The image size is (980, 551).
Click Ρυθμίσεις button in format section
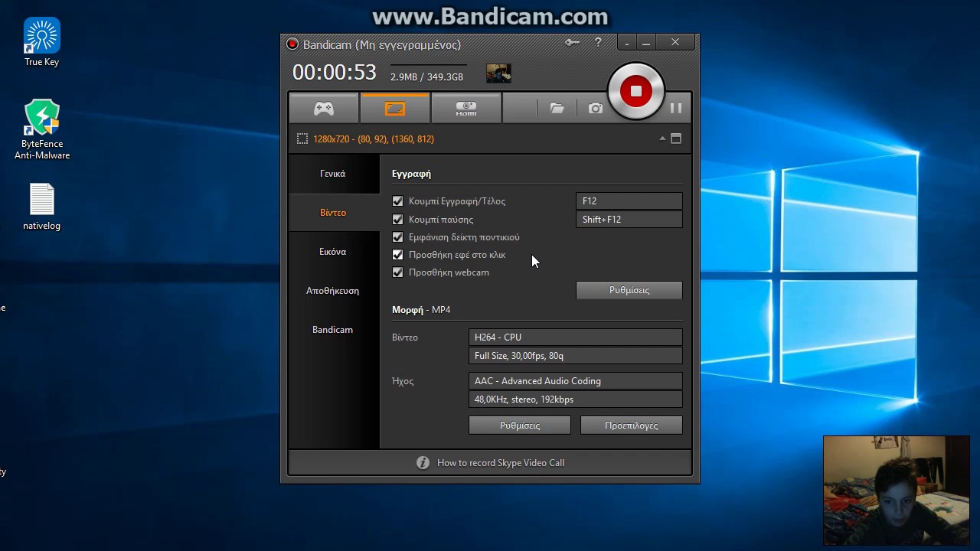520,425
